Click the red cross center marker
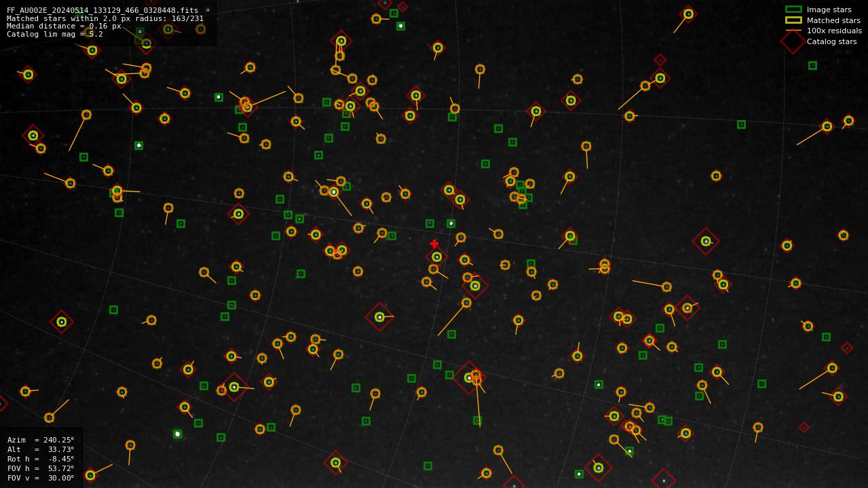868x488 pixels. [434, 244]
